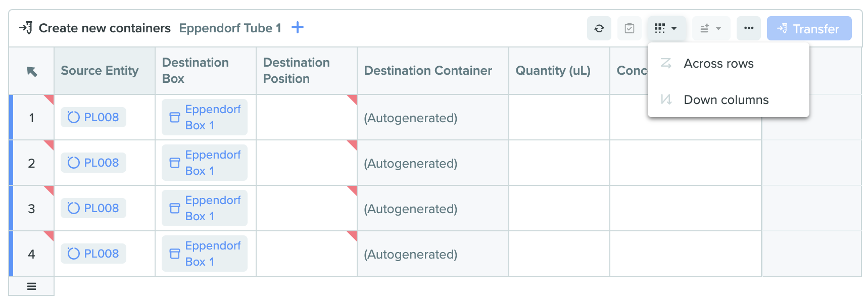Select row number 4 header

click(31, 254)
